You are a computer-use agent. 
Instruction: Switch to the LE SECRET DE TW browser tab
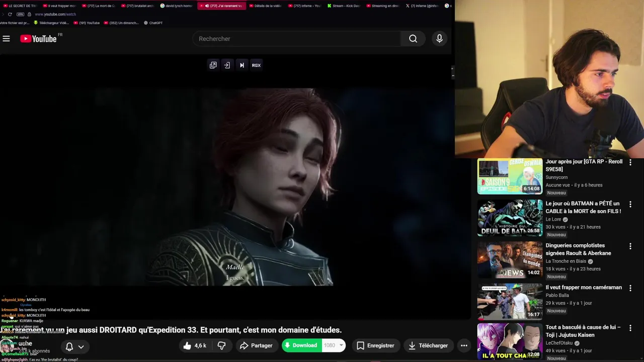[20, 6]
